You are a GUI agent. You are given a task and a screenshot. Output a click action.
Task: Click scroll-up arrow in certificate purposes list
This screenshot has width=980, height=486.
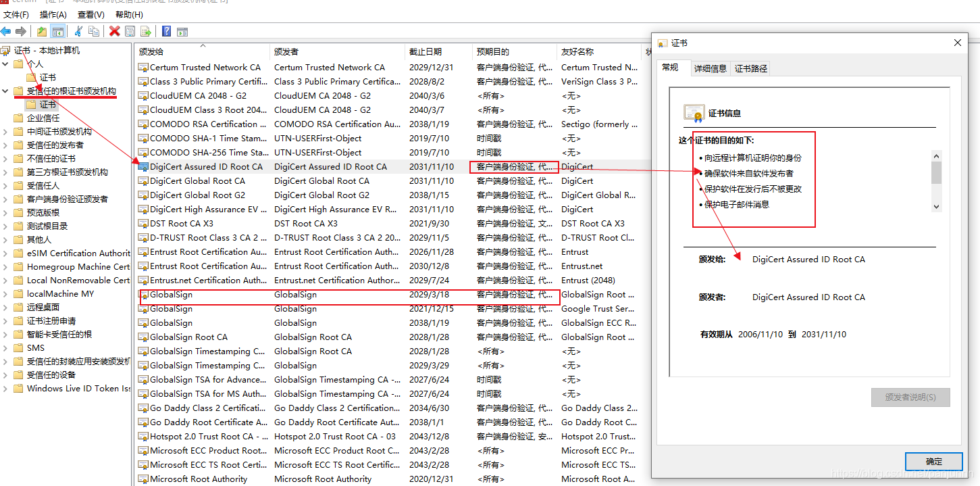(x=936, y=156)
